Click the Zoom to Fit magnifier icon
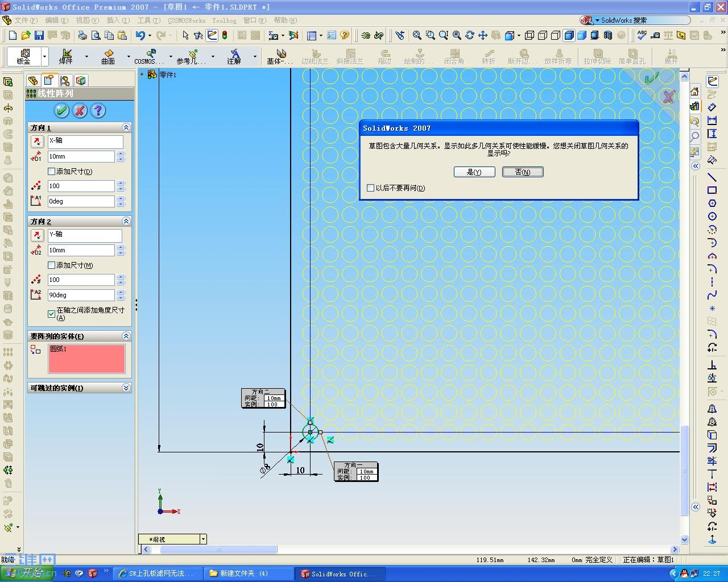The width and height of the screenshot is (728, 582). (417, 35)
